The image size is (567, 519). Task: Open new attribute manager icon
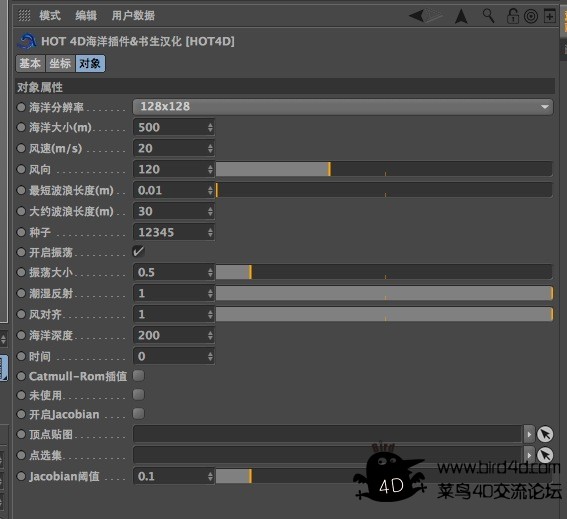550,16
